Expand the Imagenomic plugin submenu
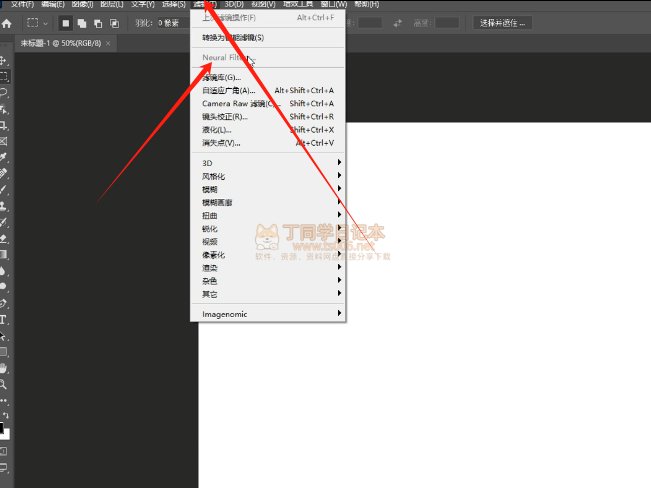651x488 pixels. [268, 314]
